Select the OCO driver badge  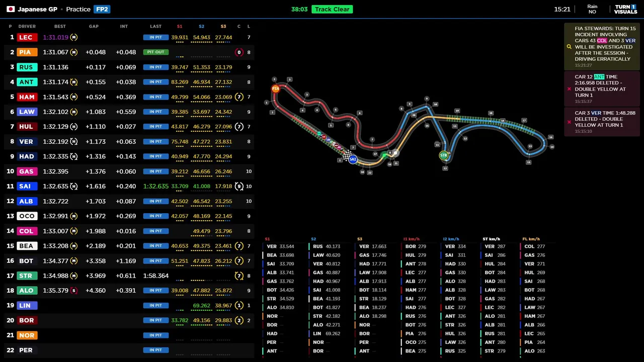click(x=27, y=216)
